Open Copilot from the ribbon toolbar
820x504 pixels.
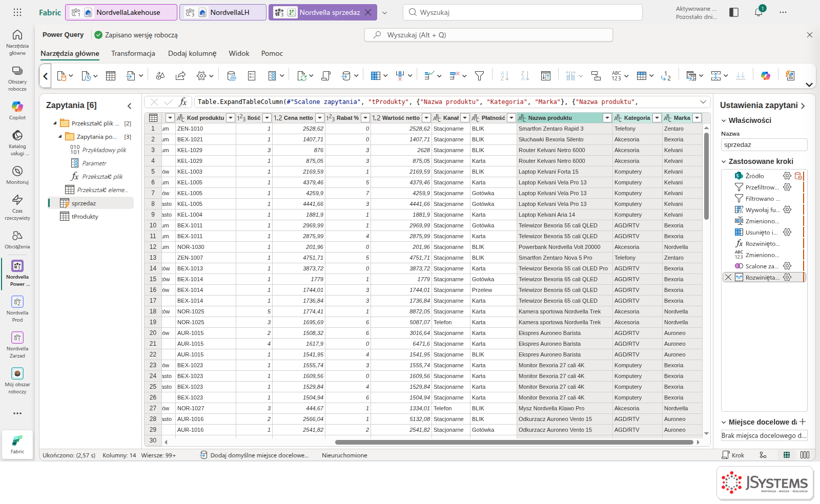tap(766, 76)
